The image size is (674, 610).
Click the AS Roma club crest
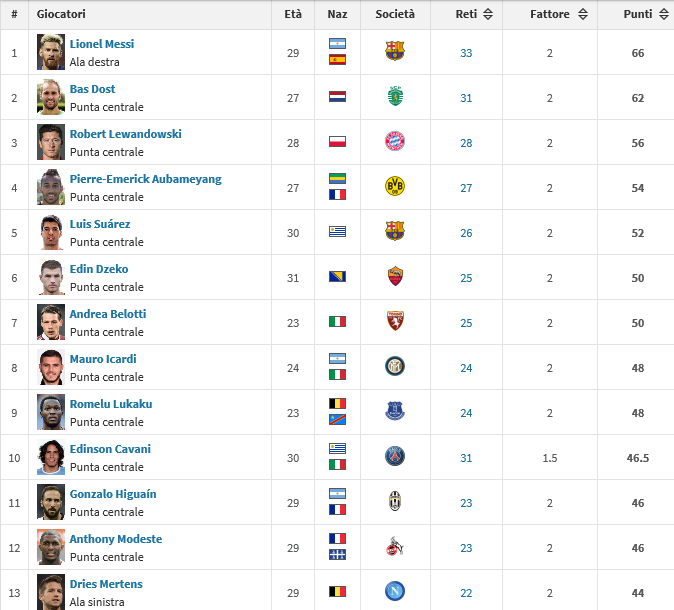[395, 276]
